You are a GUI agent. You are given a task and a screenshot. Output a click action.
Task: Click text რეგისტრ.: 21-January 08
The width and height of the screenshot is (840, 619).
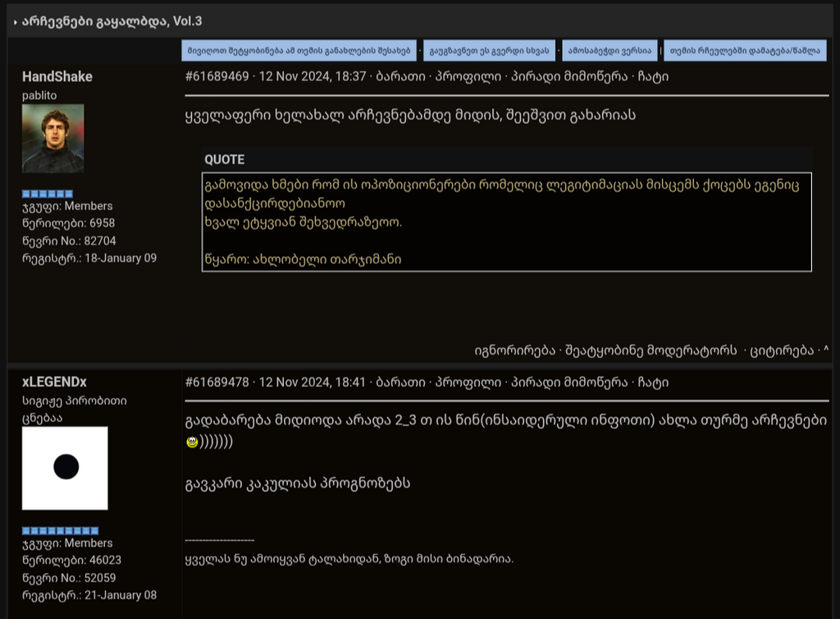pos(89,595)
